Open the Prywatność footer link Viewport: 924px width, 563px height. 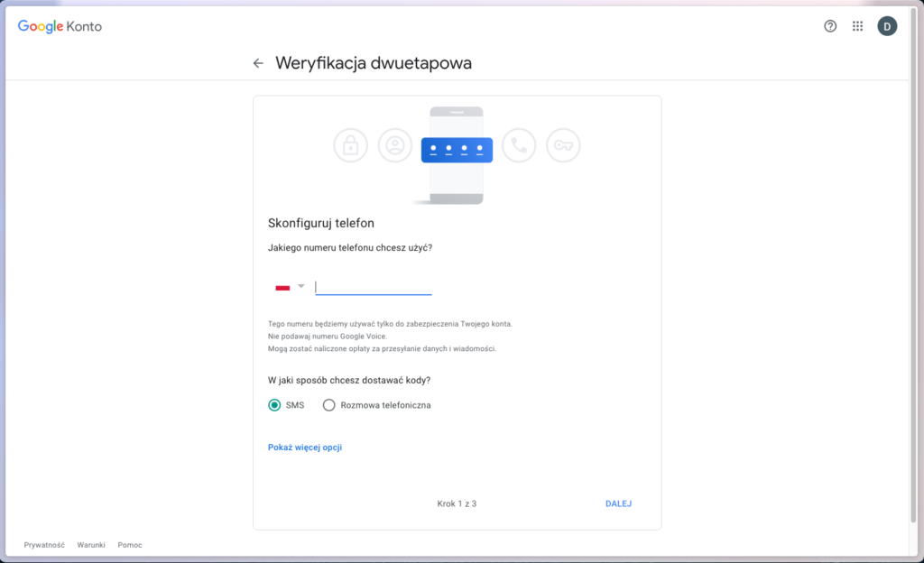(44, 545)
